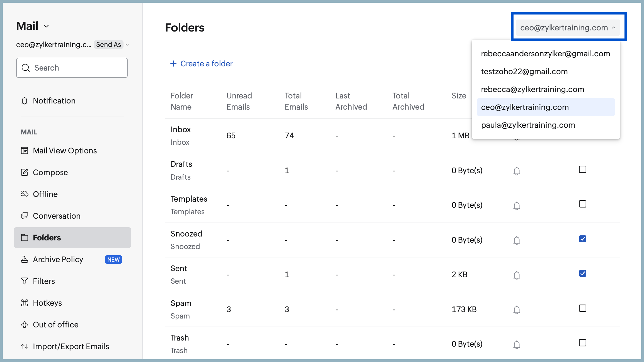Click the Notification bell icon in sidebar
Image resolution: width=644 pixels, height=362 pixels.
click(25, 101)
